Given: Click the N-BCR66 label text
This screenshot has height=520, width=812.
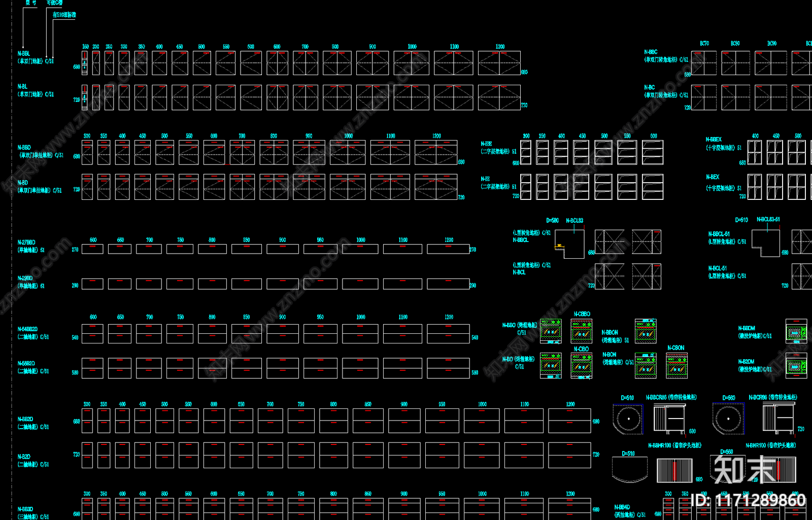Looking at the screenshot, I should [758, 398].
